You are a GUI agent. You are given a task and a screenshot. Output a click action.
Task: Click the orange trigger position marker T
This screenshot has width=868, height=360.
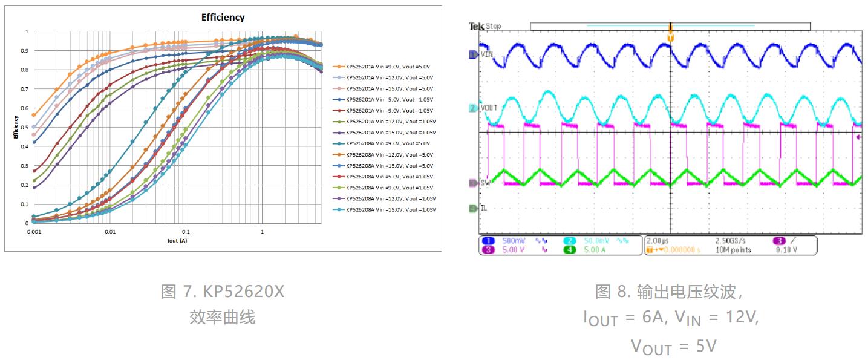[x=670, y=38]
